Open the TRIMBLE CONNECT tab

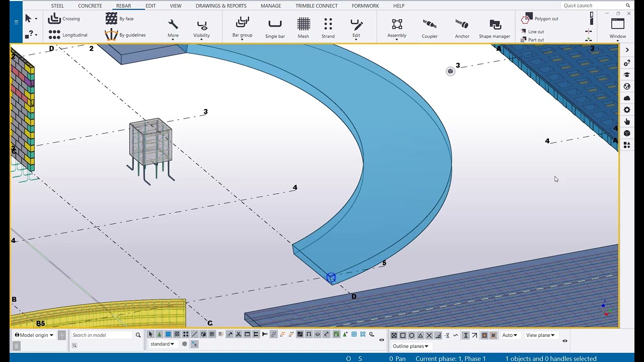pyautogui.click(x=316, y=6)
